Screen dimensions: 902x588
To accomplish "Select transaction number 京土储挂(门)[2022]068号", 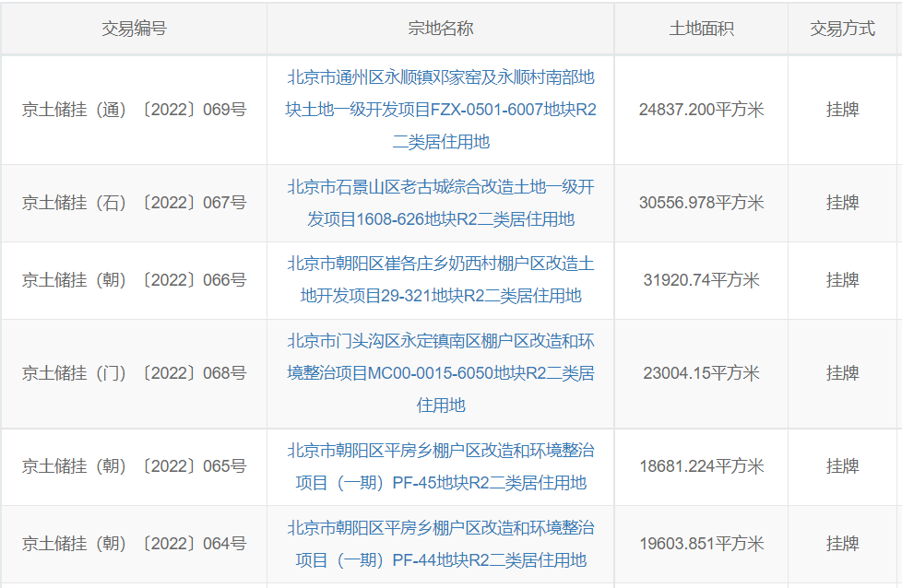I will click(134, 373).
